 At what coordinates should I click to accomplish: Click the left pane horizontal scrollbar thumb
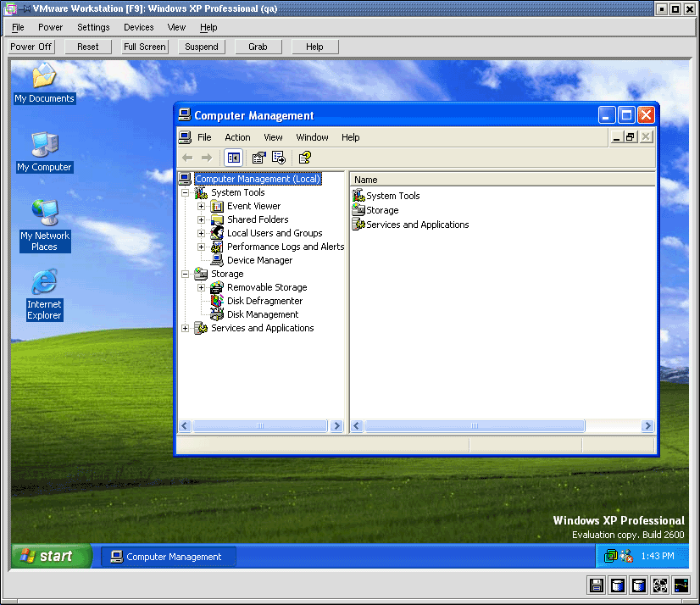260,426
